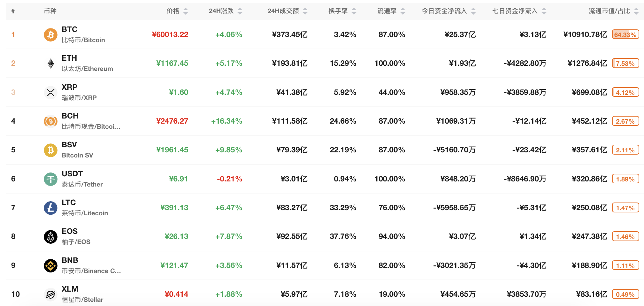Viewport: 644px width, 306px height.
Task: Click the 莱特币/Litecoin subtitle
Action: pyautogui.click(x=85, y=213)
